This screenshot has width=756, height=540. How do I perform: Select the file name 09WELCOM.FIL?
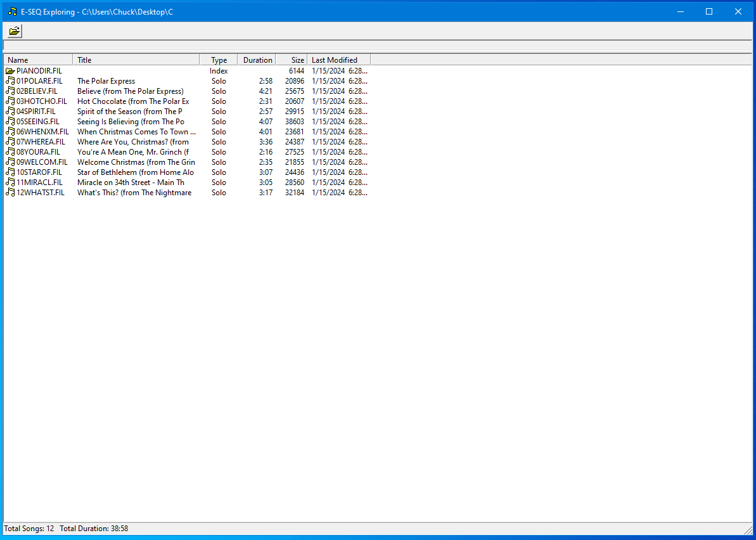(42, 162)
